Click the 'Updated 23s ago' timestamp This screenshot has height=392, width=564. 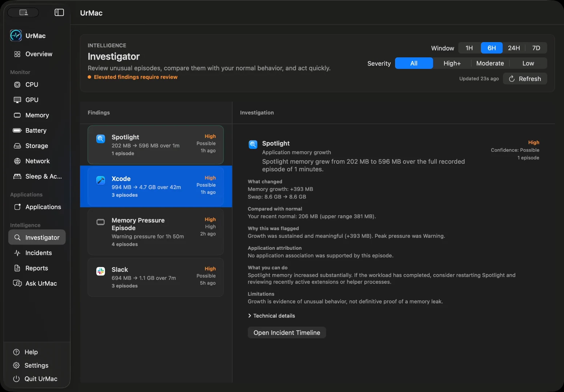pos(479,79)
